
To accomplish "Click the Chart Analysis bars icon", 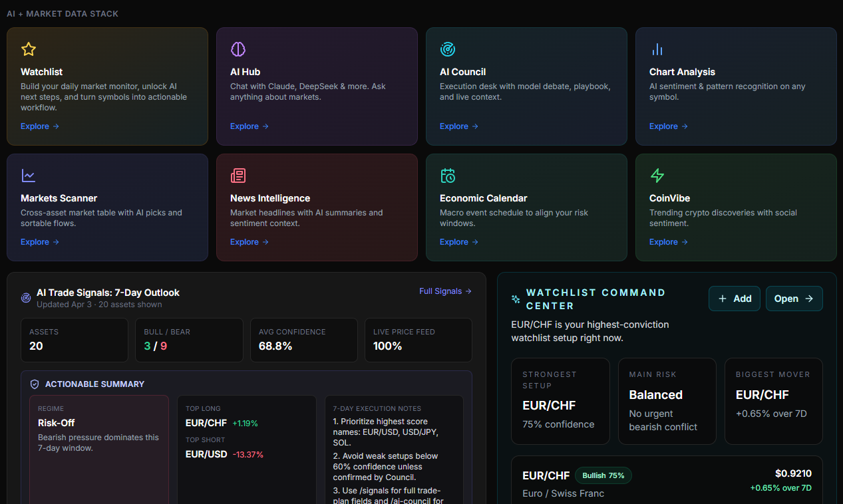I will coord(657,49).
